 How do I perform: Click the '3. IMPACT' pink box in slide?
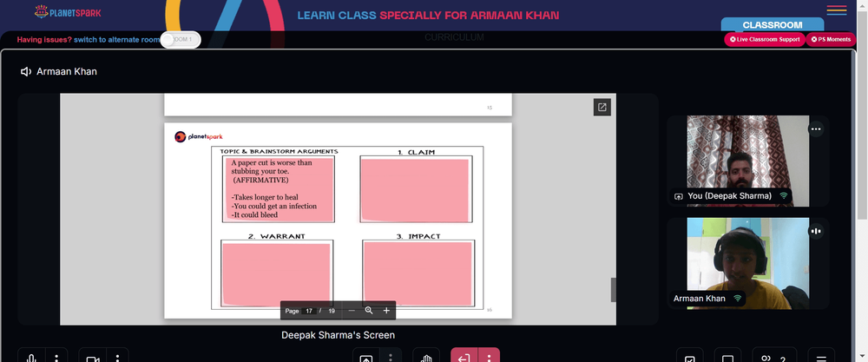[x=418, y=273]
